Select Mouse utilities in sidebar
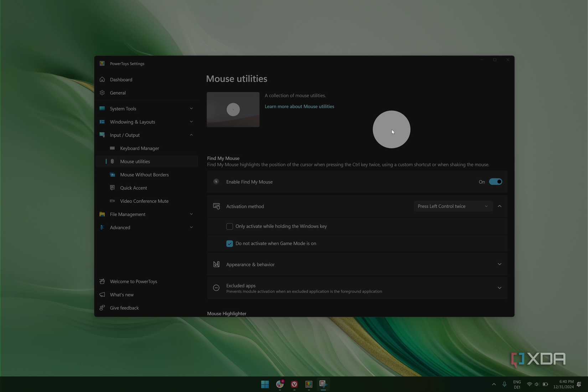The width and height of the screenshot is (588, 392). click(146, 161)
